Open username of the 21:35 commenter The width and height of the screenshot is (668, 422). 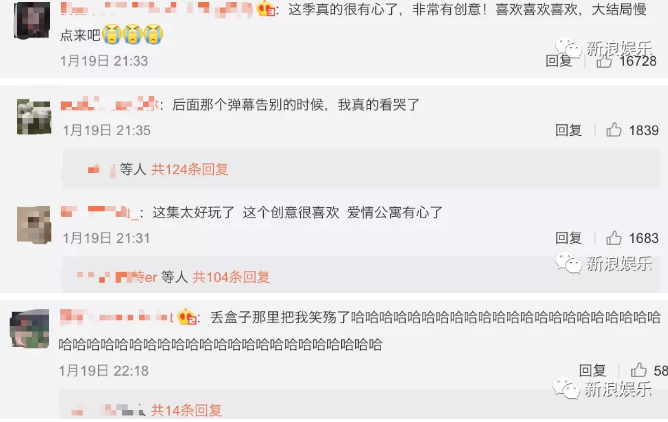(x=110, y=104)
